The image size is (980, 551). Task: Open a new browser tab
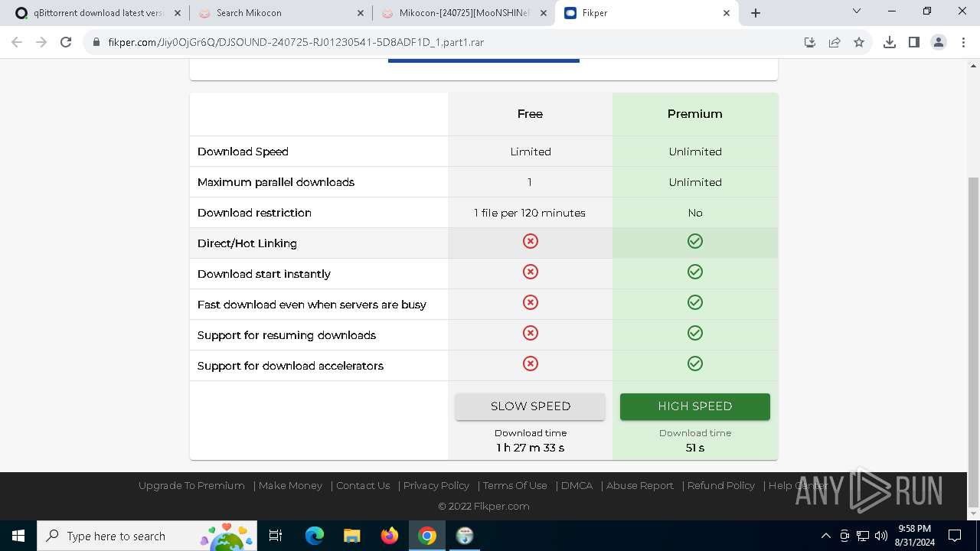[756, 13]
